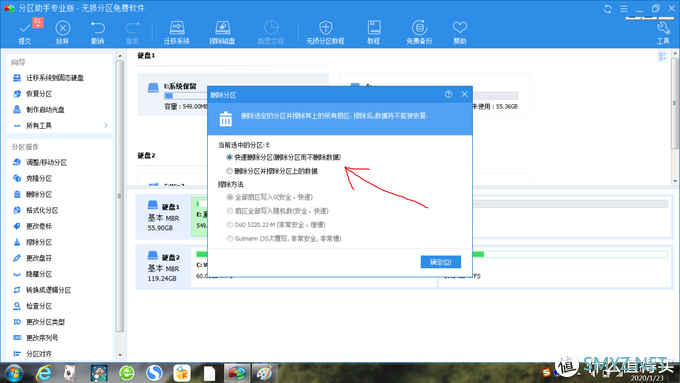Click 转换成逻辑分区 sidebar icon
The width and height of the screenshot is (680, 383).
click(x=17, y=290)
